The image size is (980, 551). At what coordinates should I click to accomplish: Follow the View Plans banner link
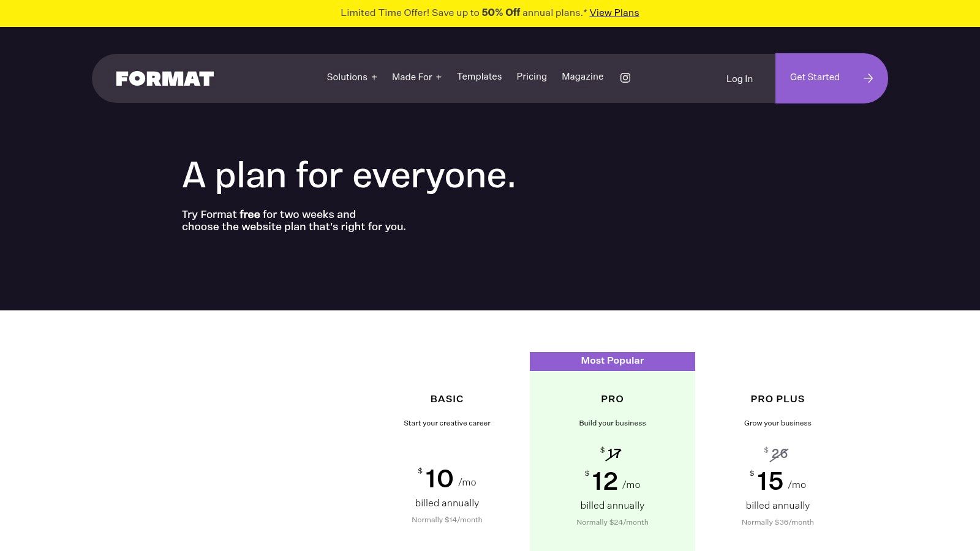pyautogui.click(x=614, y=13)
